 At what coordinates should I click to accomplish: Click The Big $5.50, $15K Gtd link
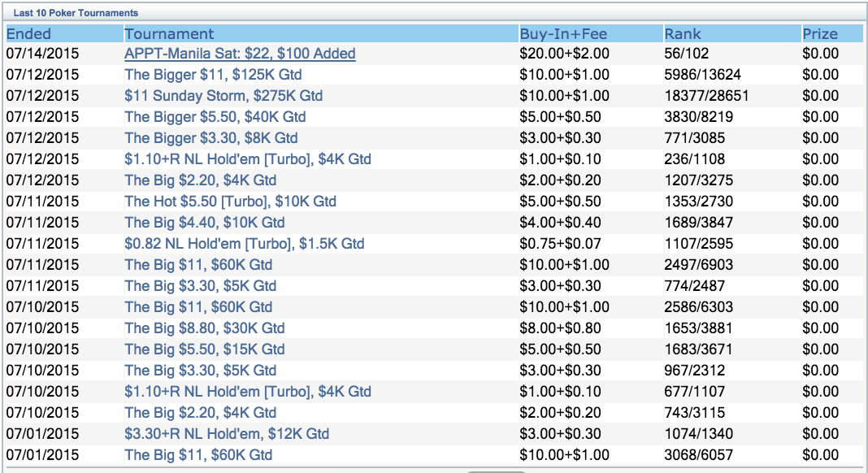(x=204, y=349)
